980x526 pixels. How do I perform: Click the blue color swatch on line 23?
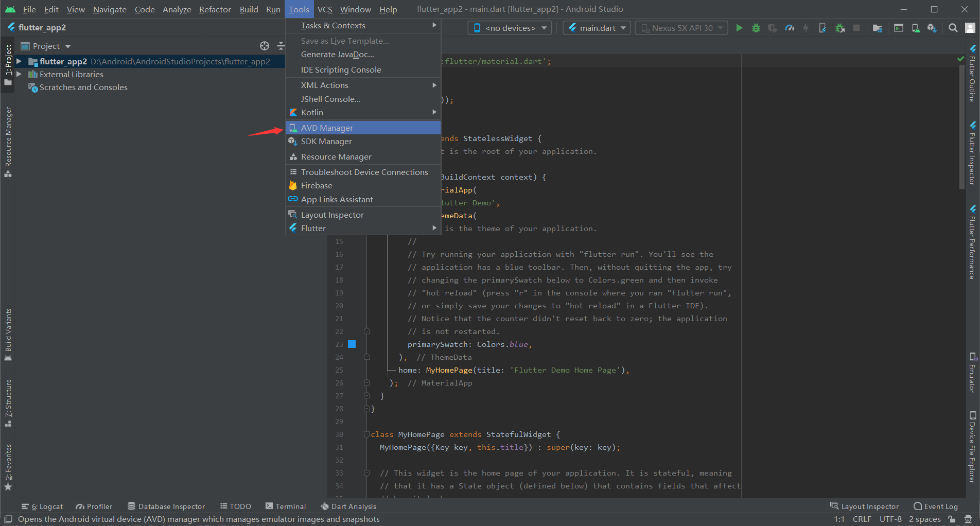coord(352,344)
